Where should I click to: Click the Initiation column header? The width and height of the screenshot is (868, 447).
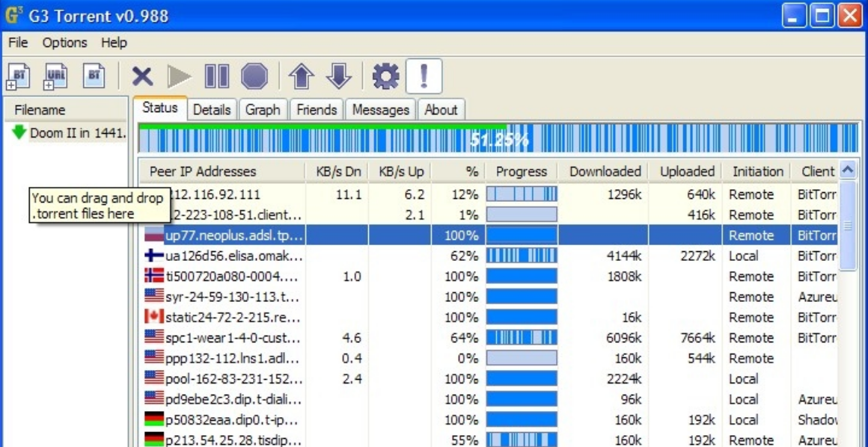pos(757,171)
